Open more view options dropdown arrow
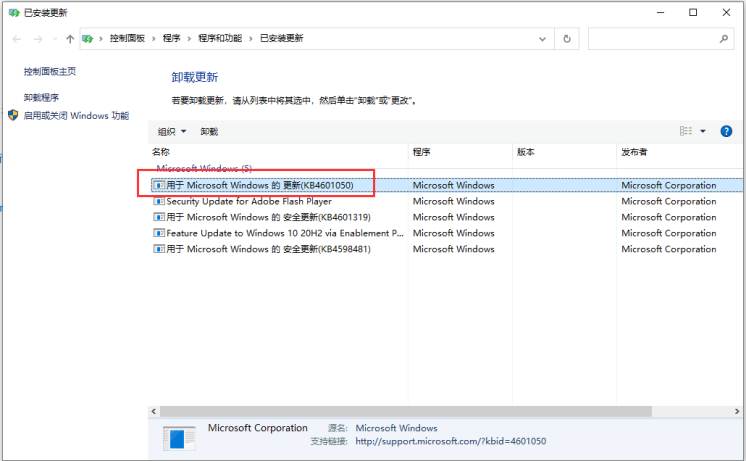Viewport: 746px width, 461px height. 703,131
